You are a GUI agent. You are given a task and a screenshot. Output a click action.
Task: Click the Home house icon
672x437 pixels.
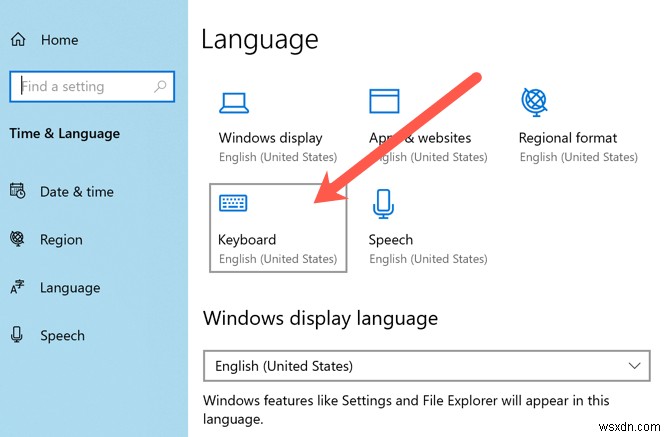click(x=18, y=39)
